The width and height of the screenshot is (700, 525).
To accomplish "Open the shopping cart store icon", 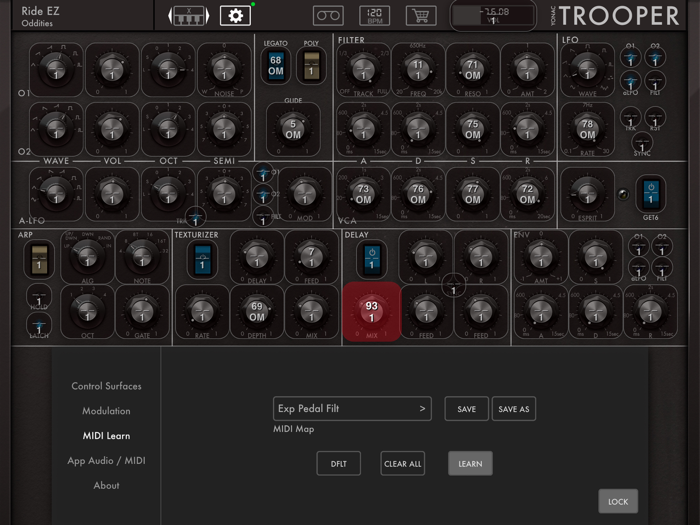I will click(x=421, y=16).
